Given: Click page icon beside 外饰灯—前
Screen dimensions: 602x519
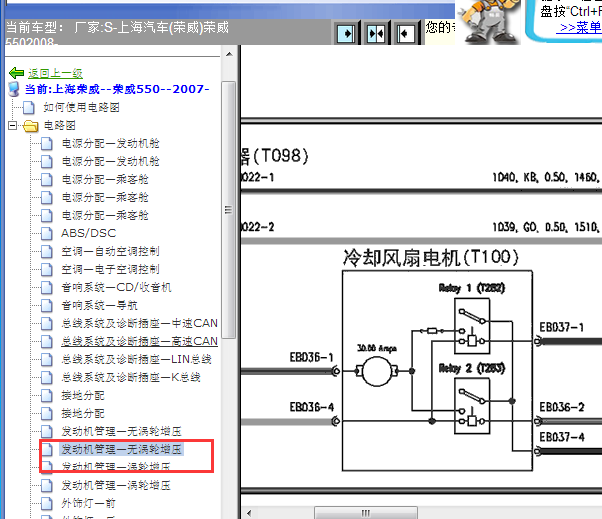Looking at the screenshot, I should click(47, 503).
